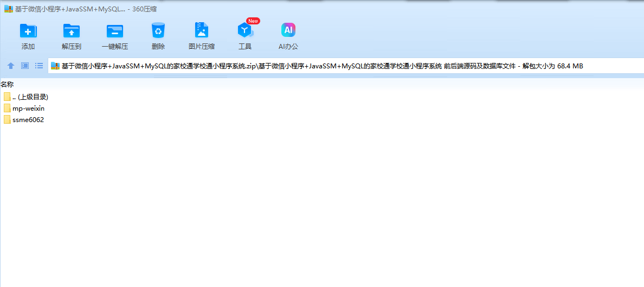Click the parent directory folder icon
Viewport: 644px width, 287px height.
pyautogui.click(x=7, y=97)
